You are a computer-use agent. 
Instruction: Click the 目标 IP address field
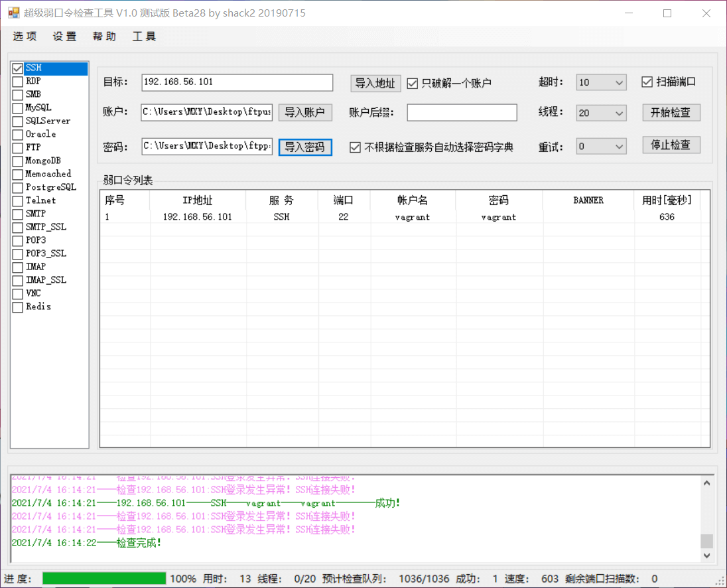tap(237, 82)
